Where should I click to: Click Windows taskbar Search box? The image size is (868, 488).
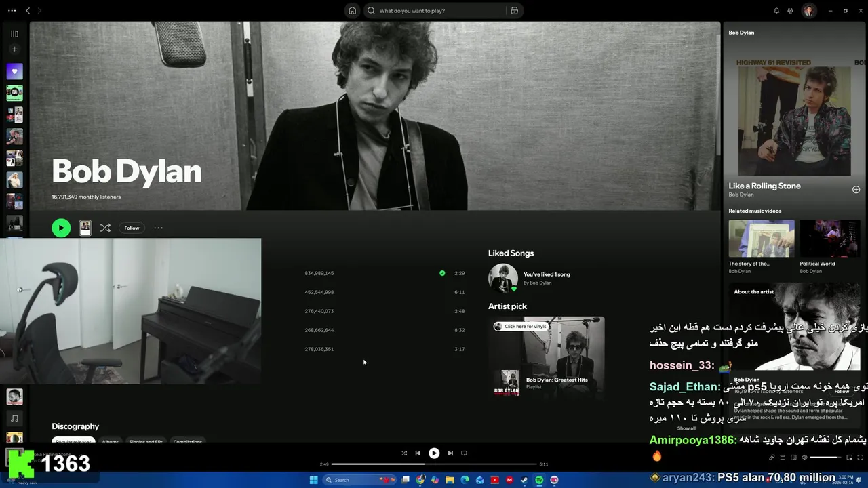(x=359, y=480)
